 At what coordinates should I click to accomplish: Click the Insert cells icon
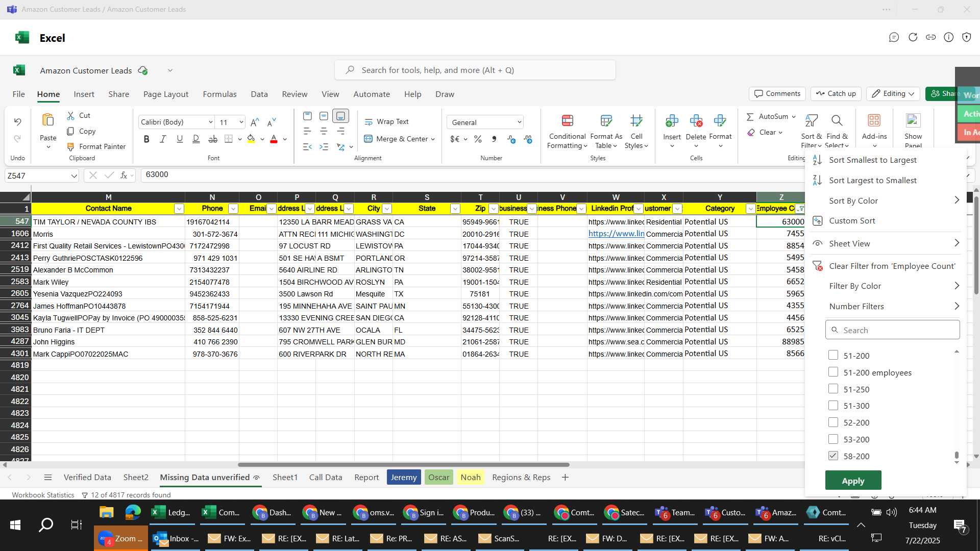(x=672, y=121)
